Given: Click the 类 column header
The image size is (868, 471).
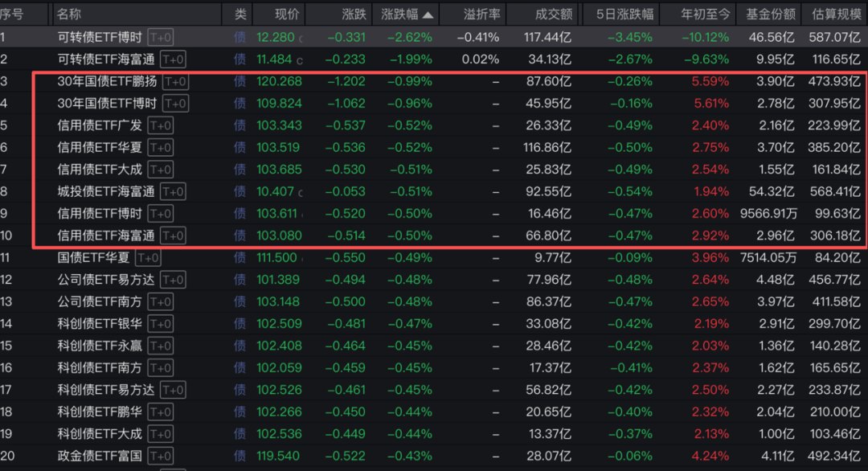Looking at the screenshot, I should point(240,14).
